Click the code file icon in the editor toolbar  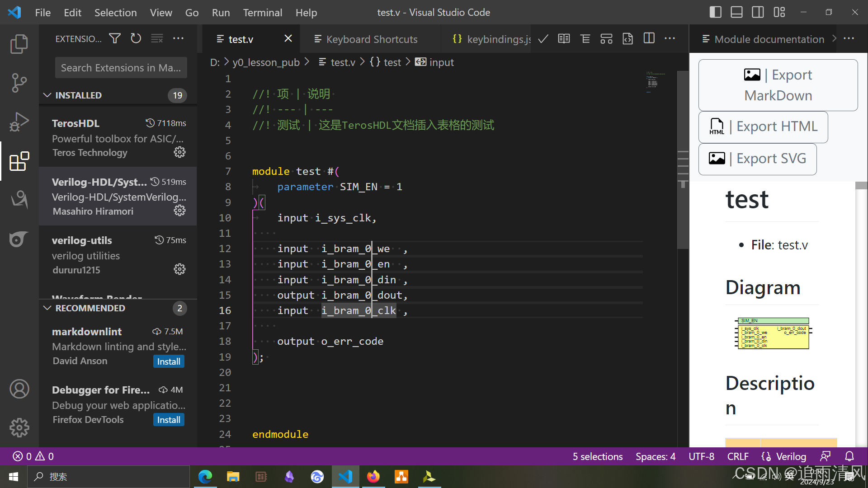(627, 39)
